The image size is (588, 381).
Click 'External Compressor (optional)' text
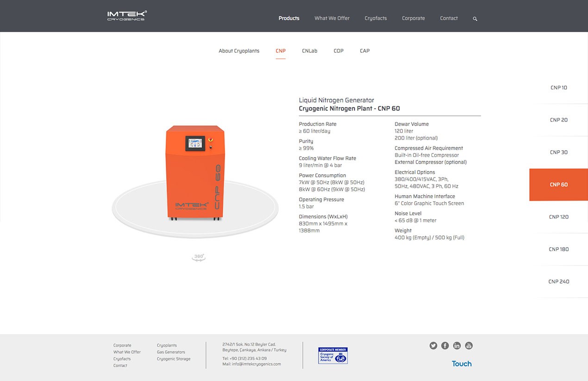pos(431,162)
